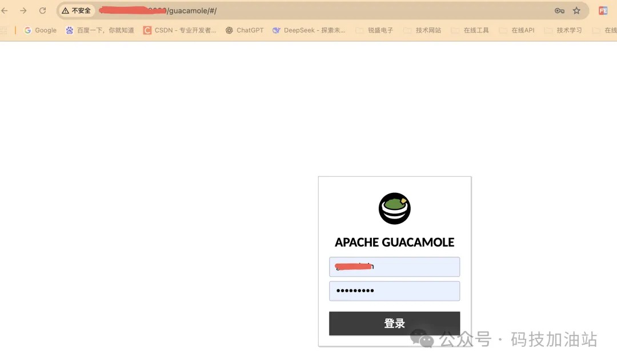The image size is (617, 364).
Task: Expand the 在线工具 bookmark folder
Action: pyautogui.click(x=470, y=30)
